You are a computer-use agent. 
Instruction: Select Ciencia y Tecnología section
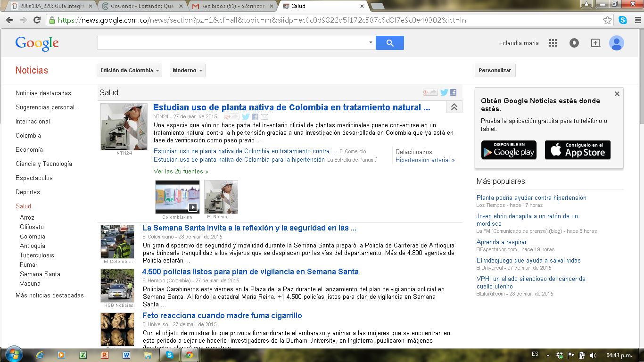tap(44, 164)
